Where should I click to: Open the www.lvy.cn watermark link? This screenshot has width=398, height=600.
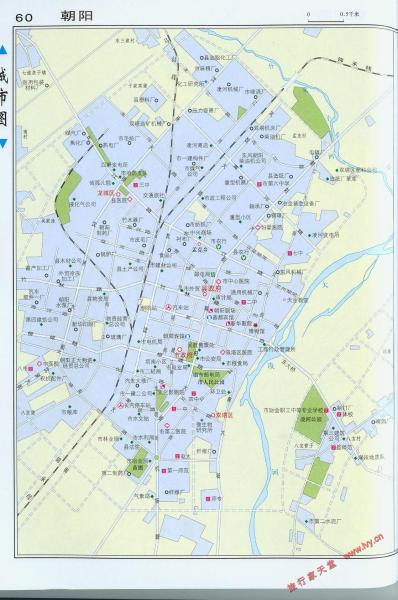[364, 546]
